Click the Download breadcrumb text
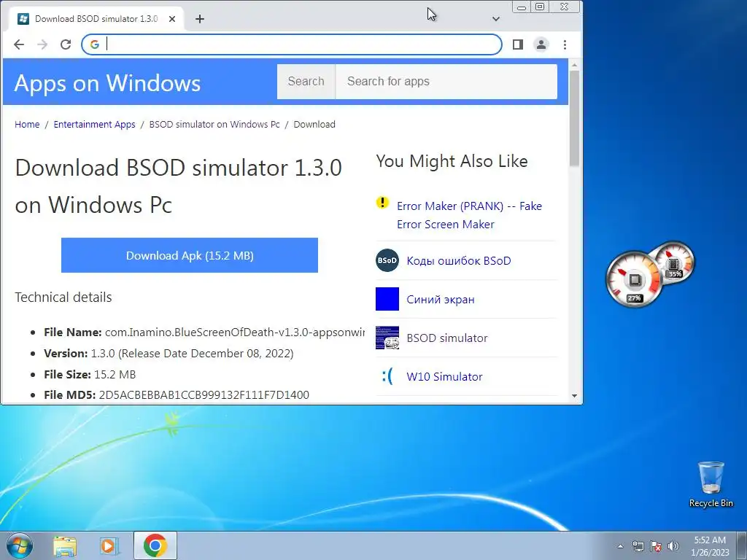Viewport: 747px width, 560px height. coord(314,124)
